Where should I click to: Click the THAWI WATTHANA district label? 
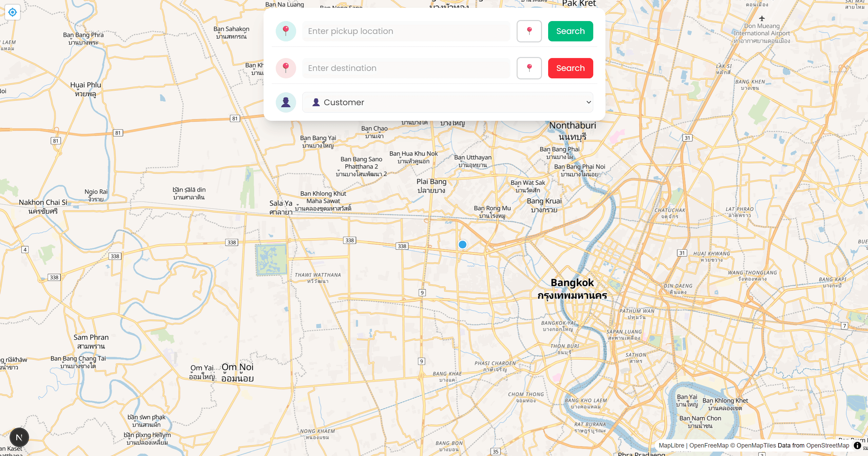(x=318, y=278)
